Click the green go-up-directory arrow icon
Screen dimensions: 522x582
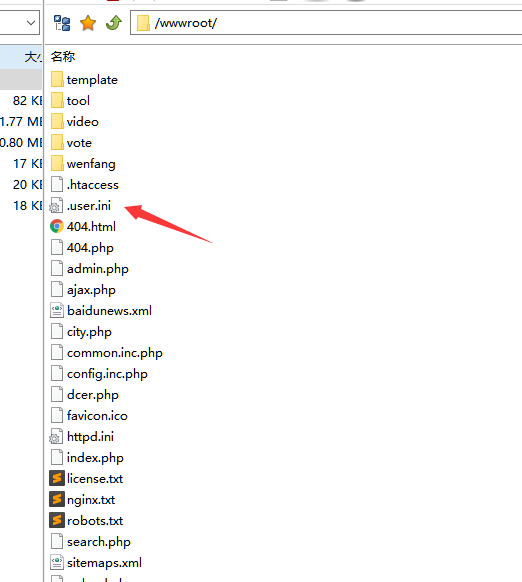114,23
